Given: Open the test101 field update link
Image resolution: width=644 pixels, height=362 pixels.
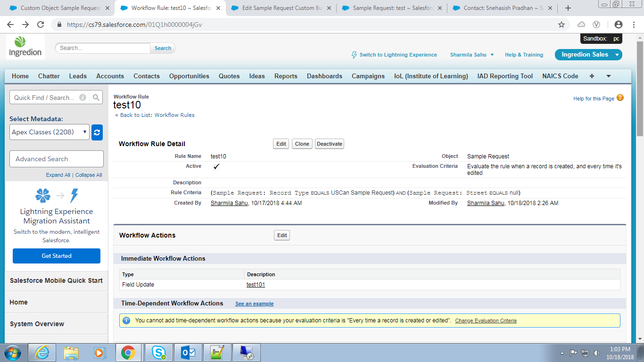Looking at the screenshot, I should [x=256, y=285].
